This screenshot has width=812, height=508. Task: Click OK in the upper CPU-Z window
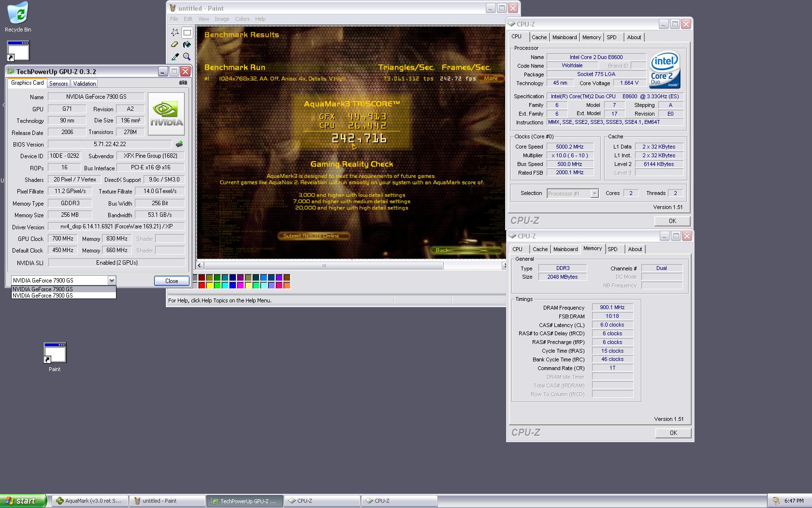pyautogui.click(x=672, y=221)
